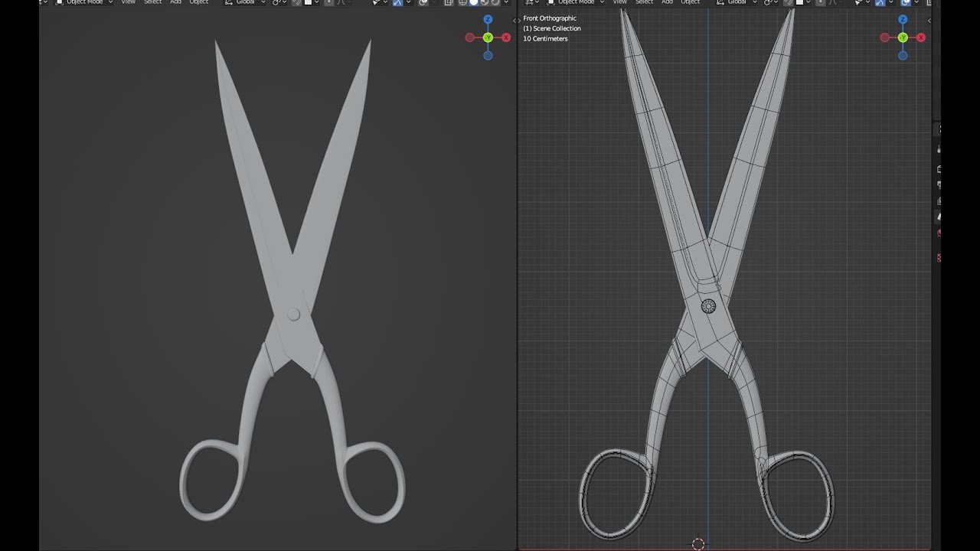Click the 3D cursor at bottom of right viewport
This screenshot has height=551, width=980.
coord(698,544)
